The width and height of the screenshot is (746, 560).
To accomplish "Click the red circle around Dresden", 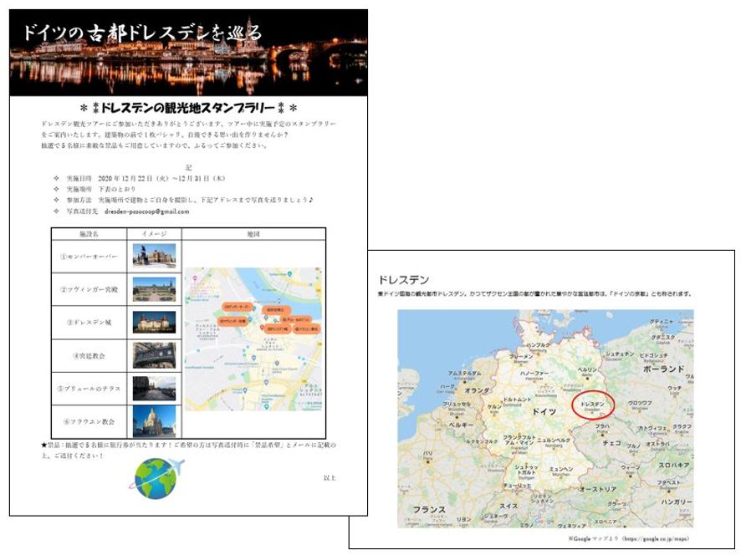I will pyautogui.click(x=593, y=405).
